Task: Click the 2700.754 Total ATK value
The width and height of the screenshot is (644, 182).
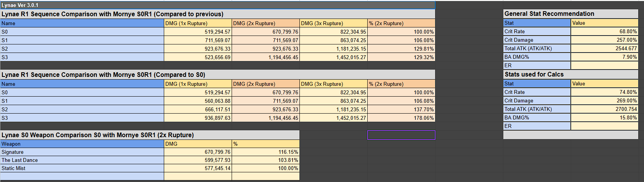Action: pos(604,109)
